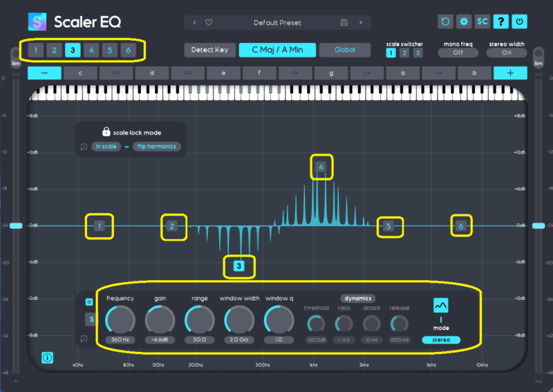Viewport: 553px width, 392px height.
Task: Open the C Maj / A Min key selector
Action: pos(276,50)
